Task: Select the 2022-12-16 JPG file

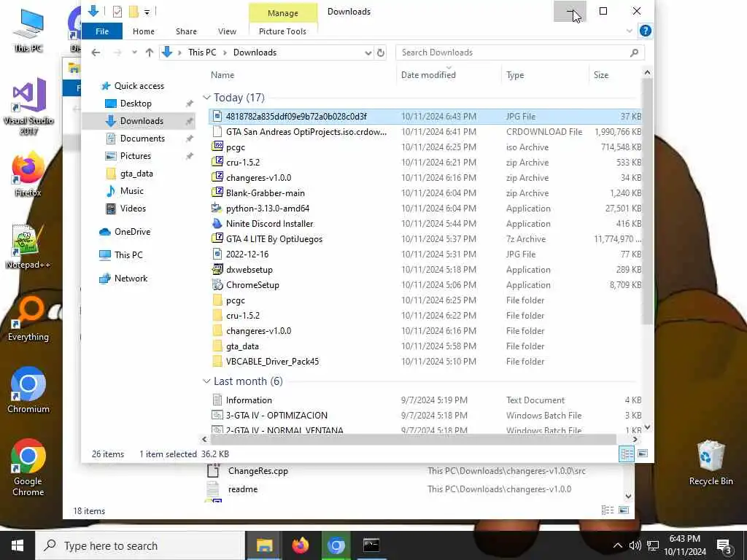Action: coord(247,254)
